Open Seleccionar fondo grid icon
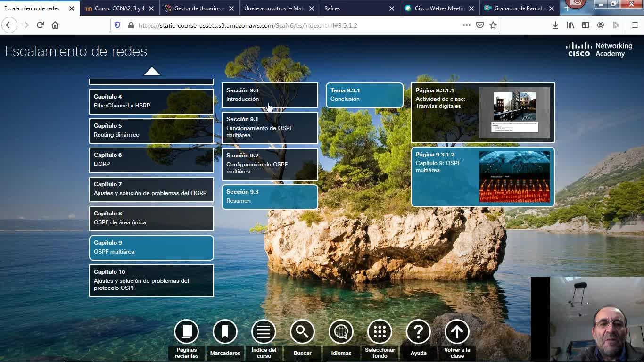The width and height of the screenshot is (644, 362). [380, 332]
